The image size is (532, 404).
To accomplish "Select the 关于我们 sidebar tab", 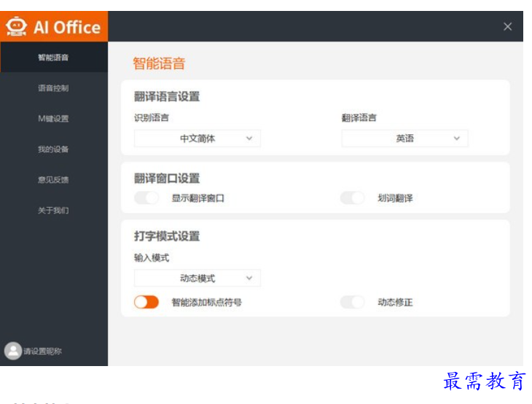I will [x=54, y=210].
